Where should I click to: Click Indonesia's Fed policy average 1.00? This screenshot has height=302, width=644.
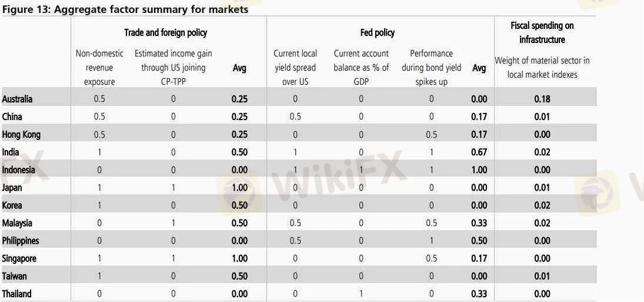point(479,170)
